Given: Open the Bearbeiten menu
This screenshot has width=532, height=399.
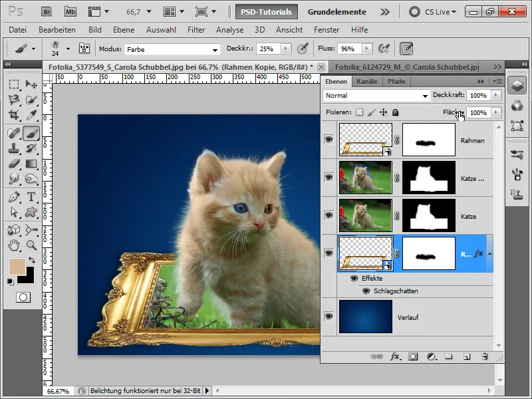Looking at the screenshot, I should click(x=57, y=30).
